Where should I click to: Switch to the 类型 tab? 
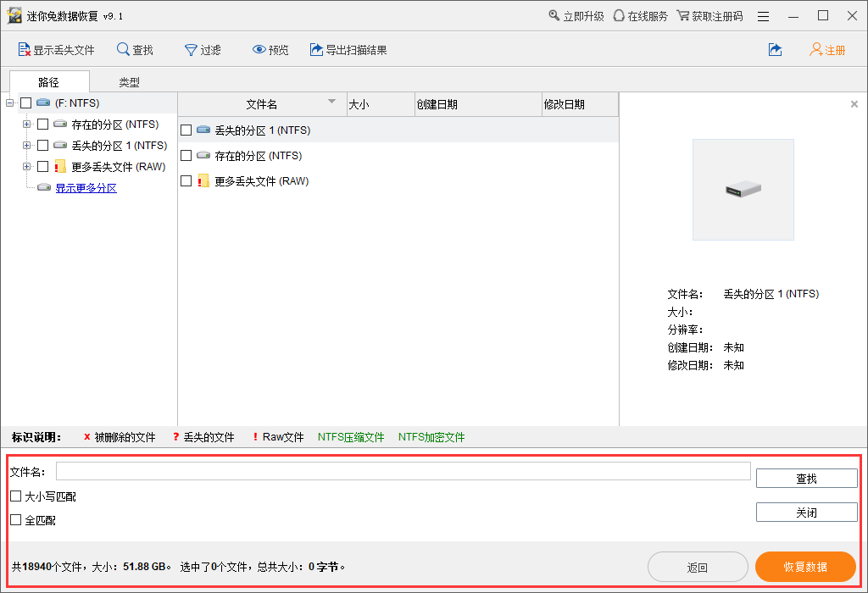click(x=129, y=82)
